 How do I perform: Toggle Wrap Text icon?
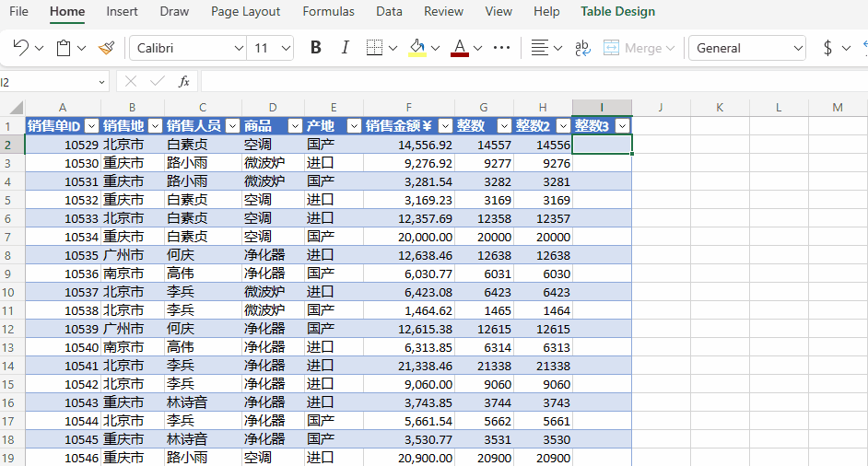point(582,48)
